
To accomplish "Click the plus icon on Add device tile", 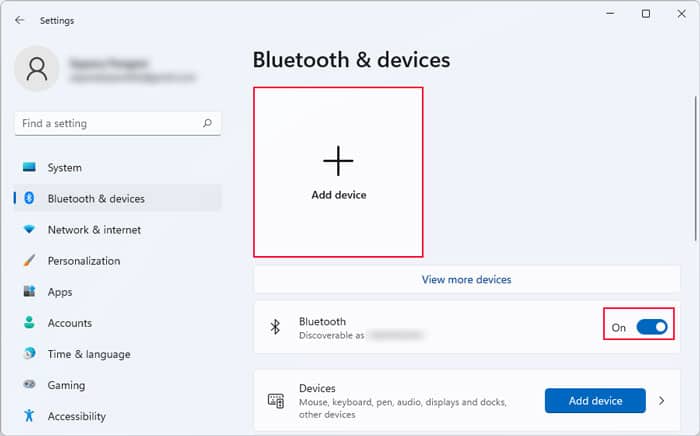I will [x=338, y=161].
